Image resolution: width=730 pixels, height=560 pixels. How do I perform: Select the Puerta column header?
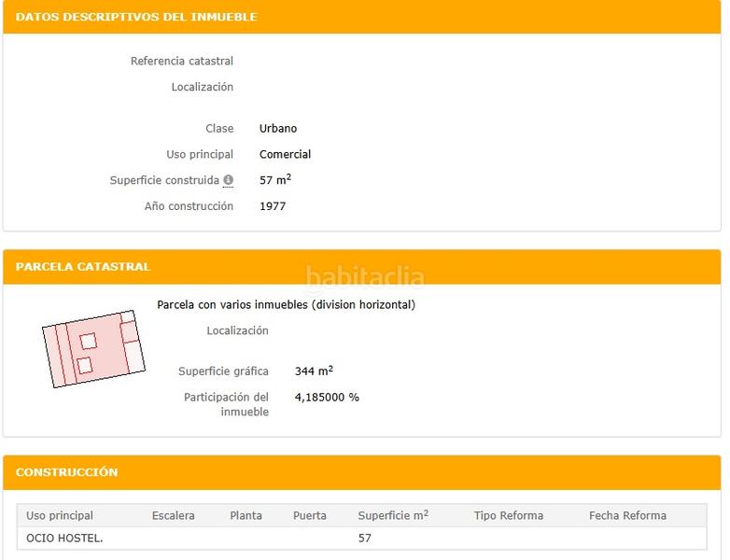tap(310, 515)
